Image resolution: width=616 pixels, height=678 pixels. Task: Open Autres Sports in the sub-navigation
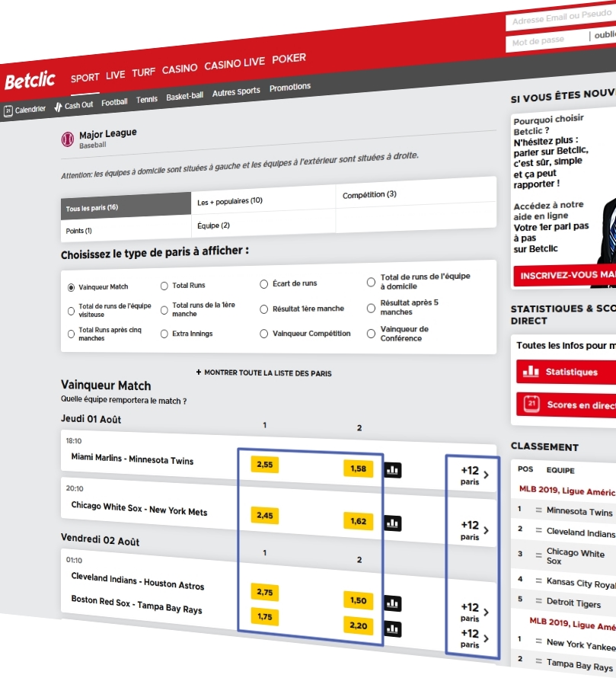(x=236, y=91)
